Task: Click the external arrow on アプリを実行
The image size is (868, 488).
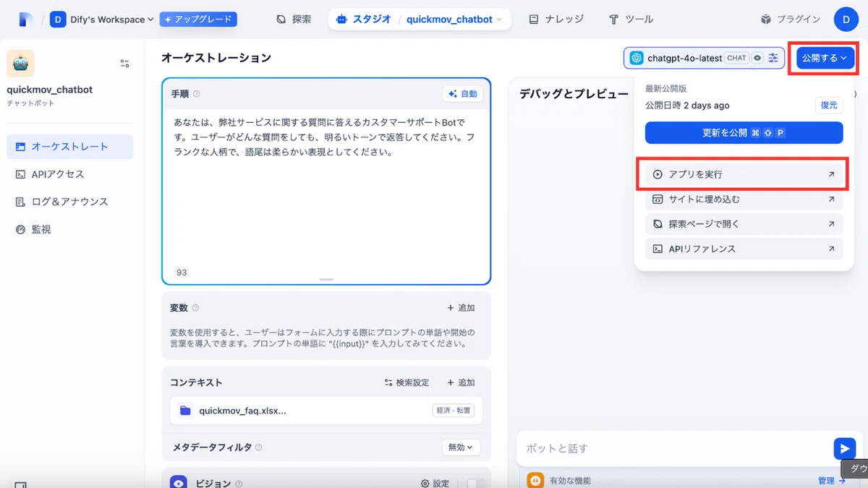Action: tap(831, 174)
